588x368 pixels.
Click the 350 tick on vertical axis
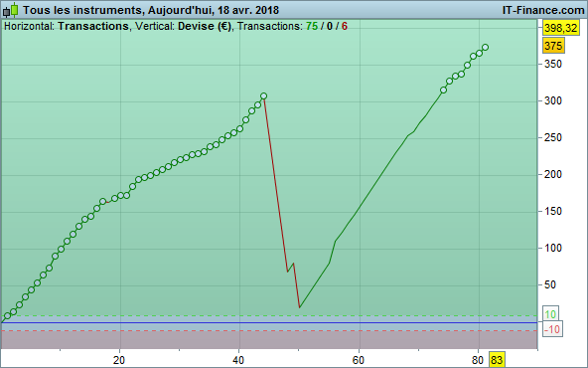pyautogui.click(x=553, y=65)
